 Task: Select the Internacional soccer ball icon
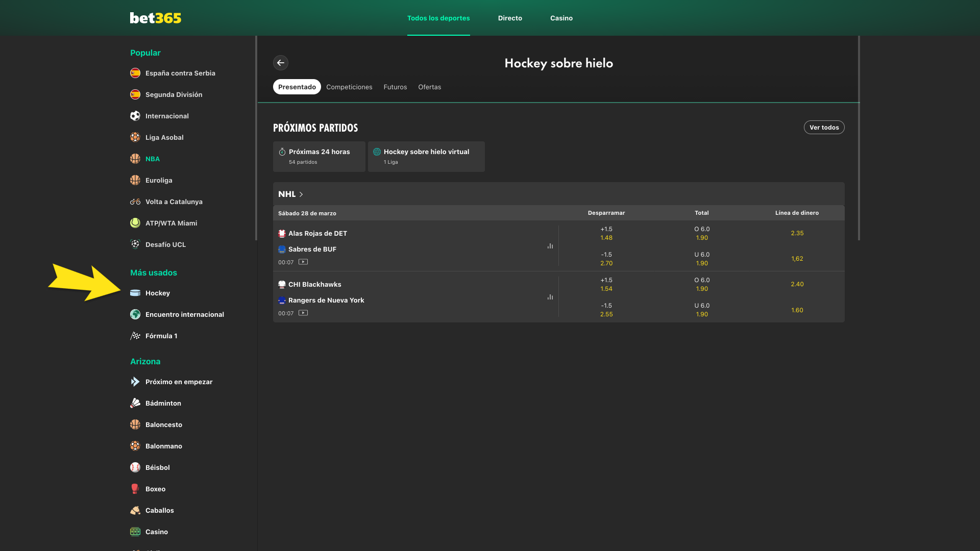point(135,116)
